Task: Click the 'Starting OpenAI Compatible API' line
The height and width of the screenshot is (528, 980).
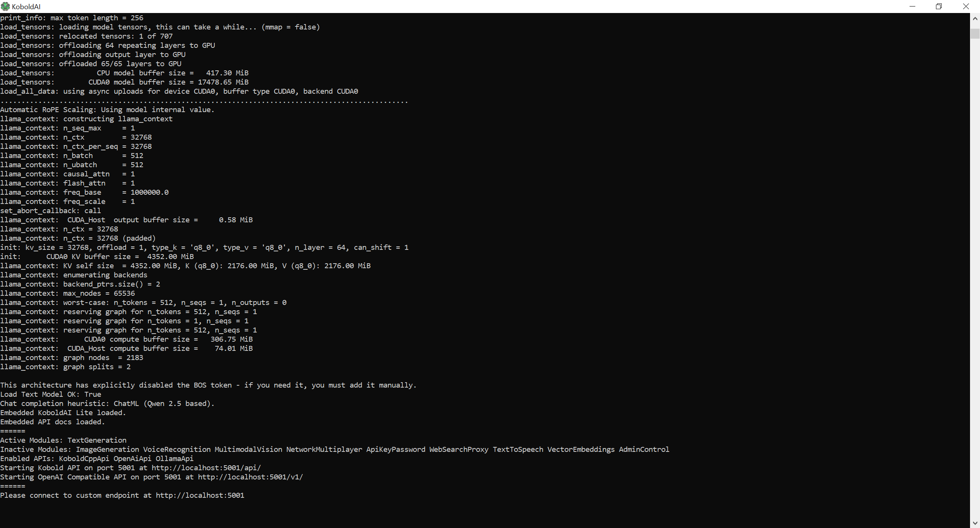Action: click(152, 477)
